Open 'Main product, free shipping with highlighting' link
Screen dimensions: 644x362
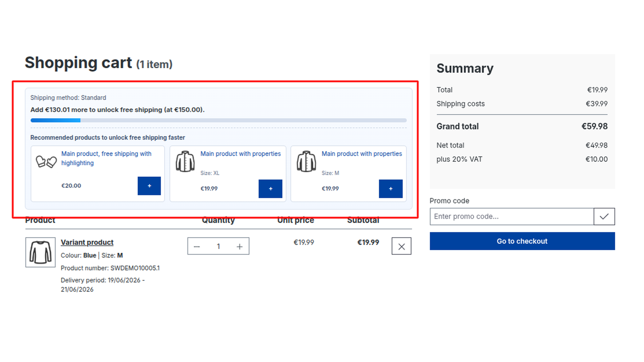pos(106,158)
